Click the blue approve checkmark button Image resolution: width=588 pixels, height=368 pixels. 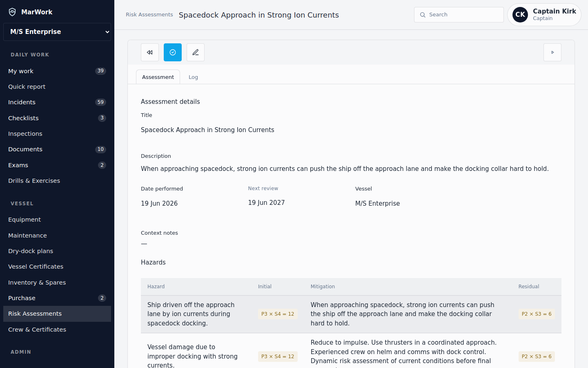pos(173,52)
